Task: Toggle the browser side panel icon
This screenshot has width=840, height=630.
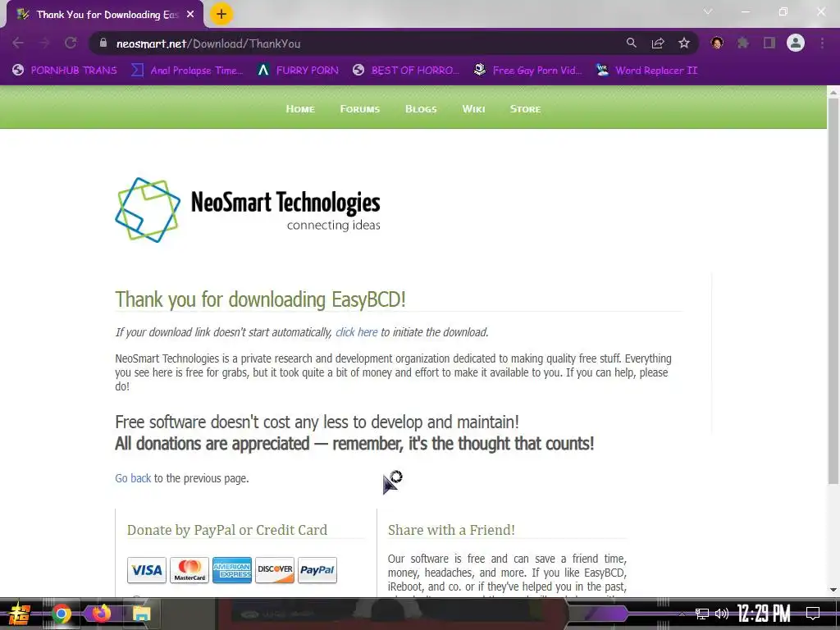Action: click(x=769, y=43)
